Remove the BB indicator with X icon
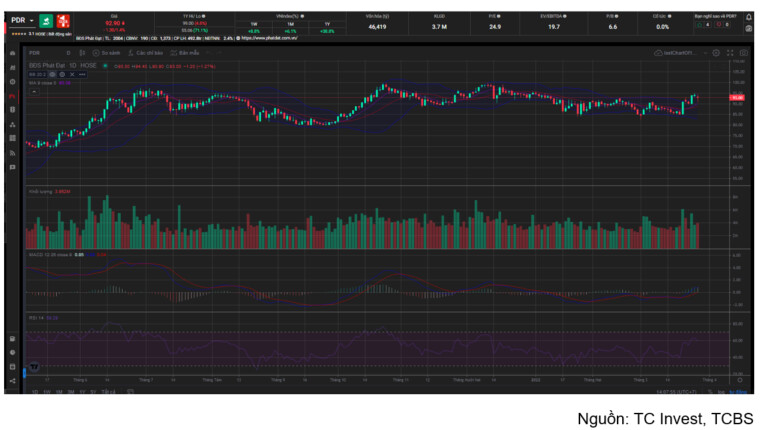Viewport: 762px width, 430px height. point(70,74)
